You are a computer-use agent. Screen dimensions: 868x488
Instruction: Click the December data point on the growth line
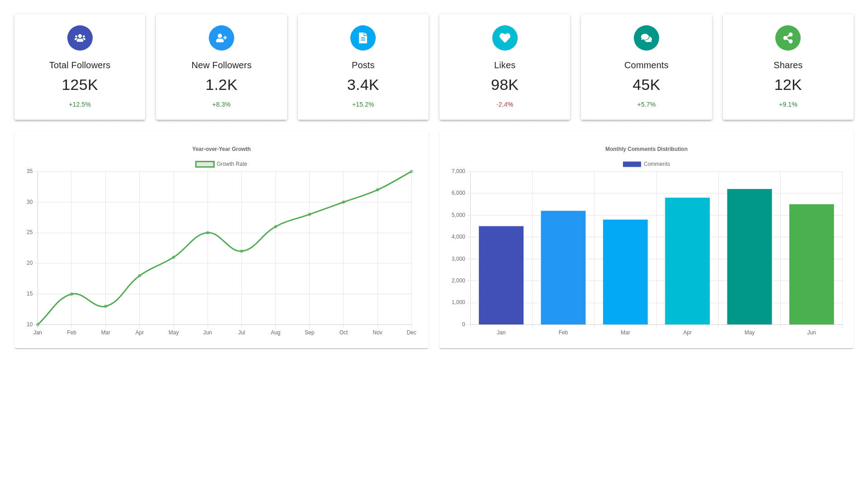coord(411,171)
